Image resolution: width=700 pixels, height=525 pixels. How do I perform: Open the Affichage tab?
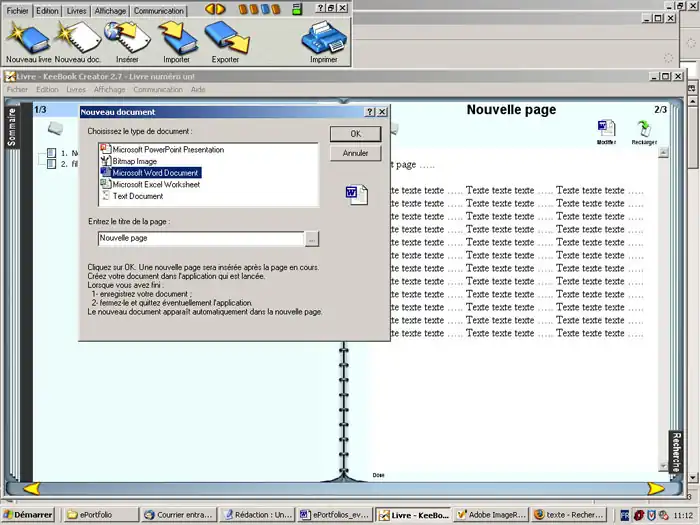110,11
